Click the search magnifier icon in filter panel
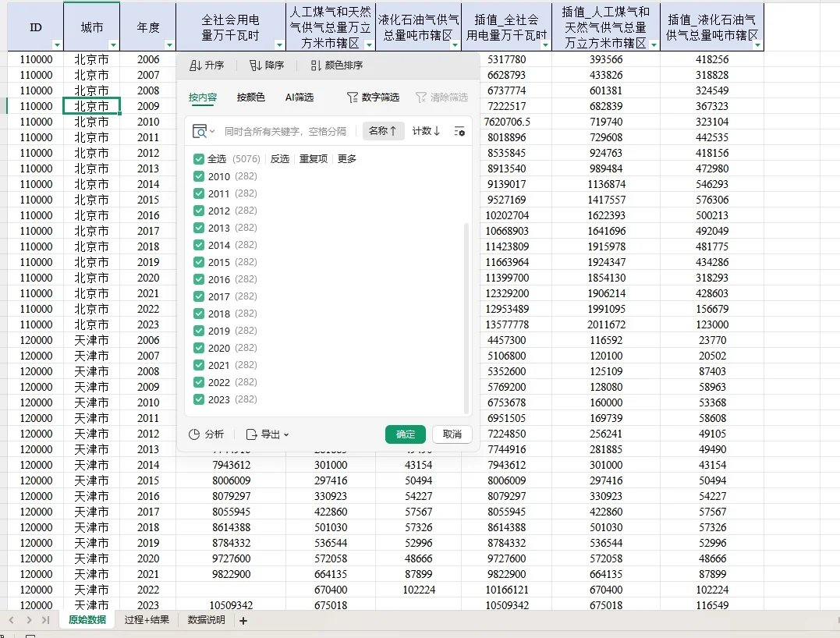Image resolution: width=840 pixels, height=638 pixels. 201,132
